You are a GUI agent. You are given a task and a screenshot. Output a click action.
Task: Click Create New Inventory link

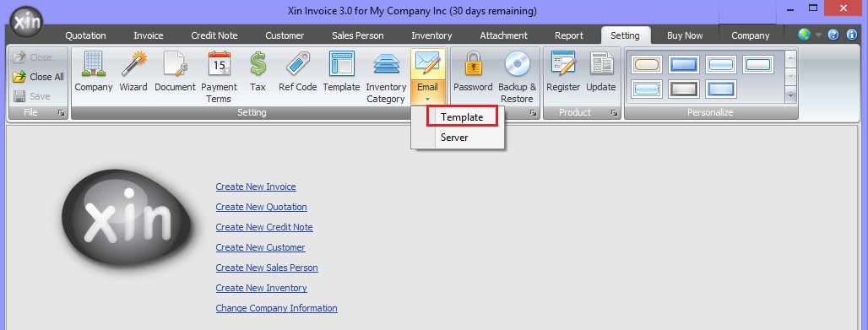[261, 288]
